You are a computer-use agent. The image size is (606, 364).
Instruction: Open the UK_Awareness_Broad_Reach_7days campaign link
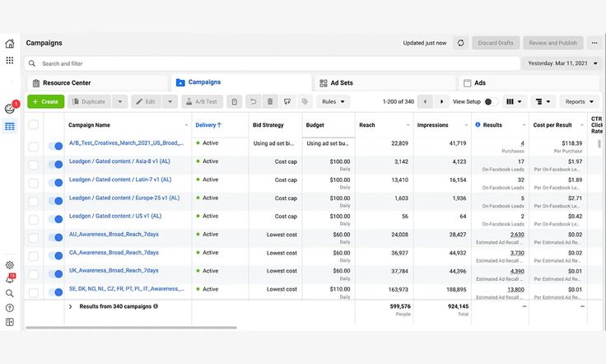point(114,271)
